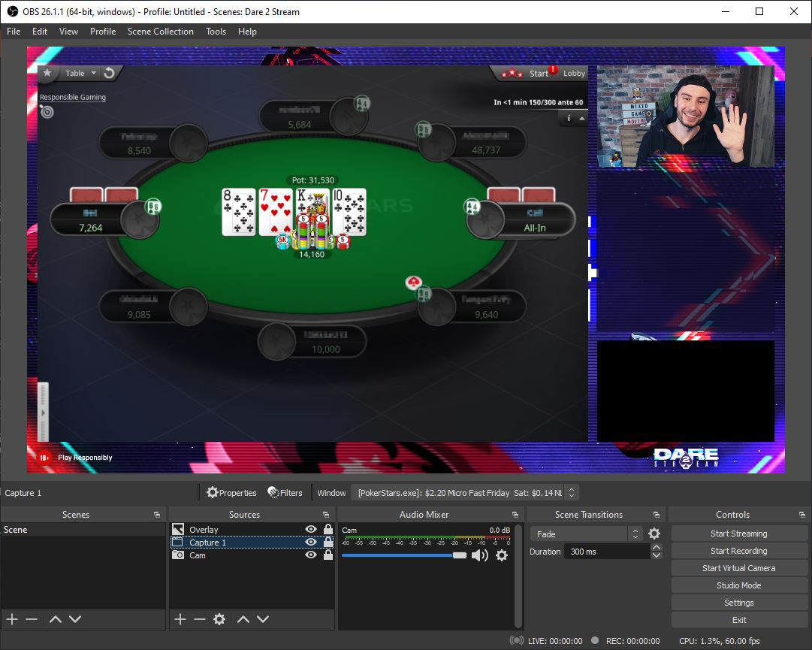This screenshot has width=812, height=650.
Task: Click the remove scene minus icon
Action: pyautogui.click(x=30, y=619)
